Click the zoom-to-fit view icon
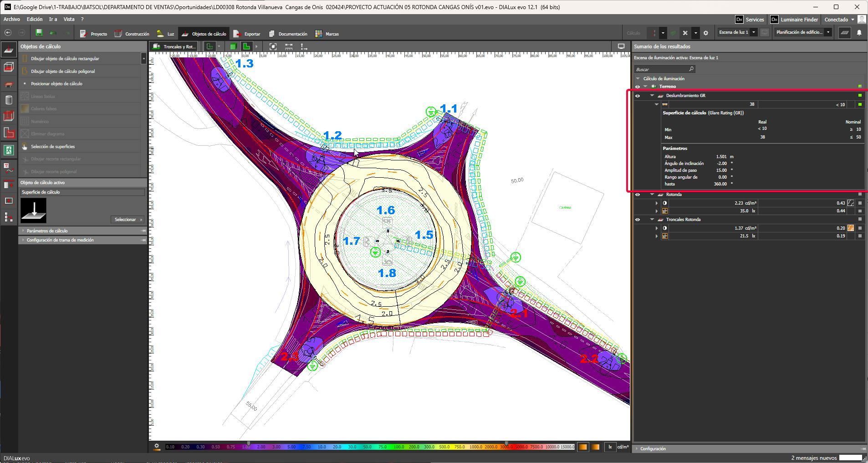The image size is (868, 463). tap(273, 46)
